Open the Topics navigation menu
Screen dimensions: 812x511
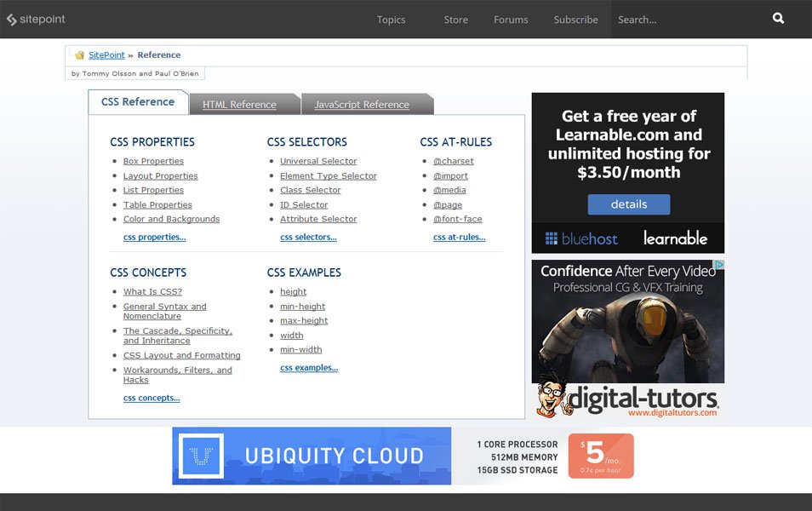(391, 19)
